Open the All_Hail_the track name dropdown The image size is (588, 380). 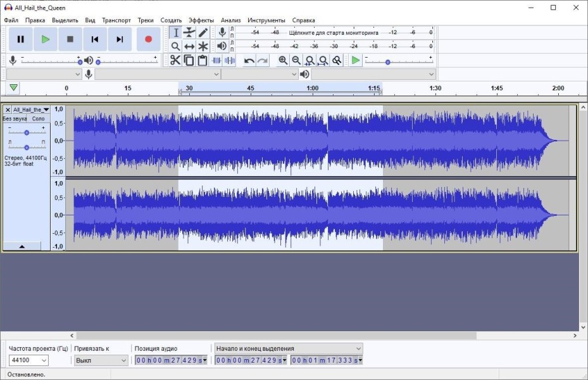coord(31,110)
